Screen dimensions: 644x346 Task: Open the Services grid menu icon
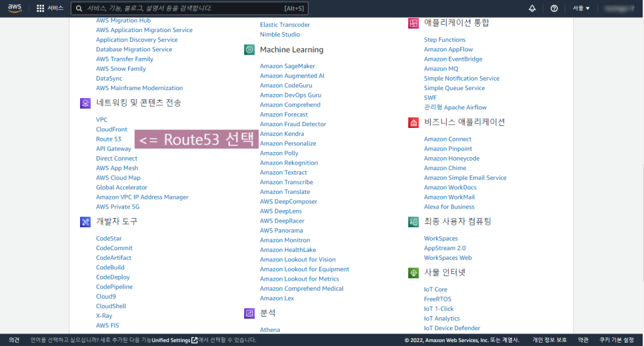[x=40, y=8]
